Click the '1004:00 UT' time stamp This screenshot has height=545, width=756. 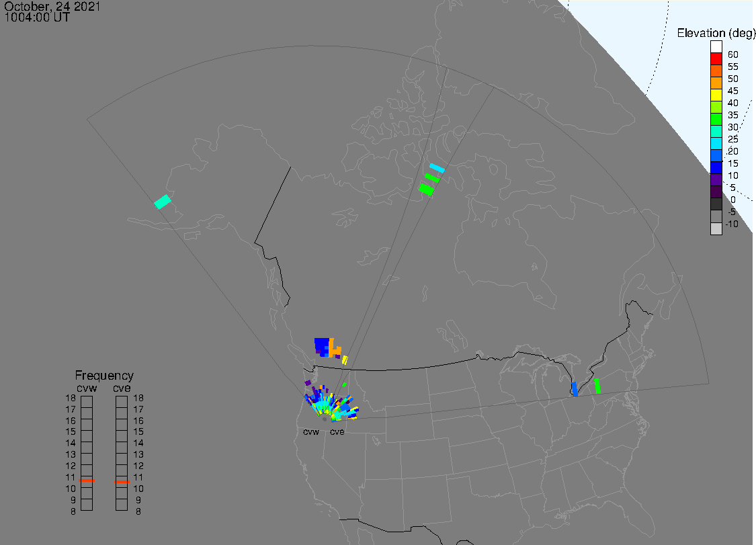tap(37, 17)
